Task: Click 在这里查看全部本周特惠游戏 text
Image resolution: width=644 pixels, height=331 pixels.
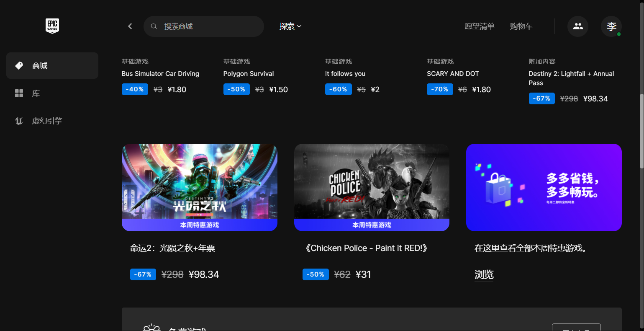Action: coord(530,248)
